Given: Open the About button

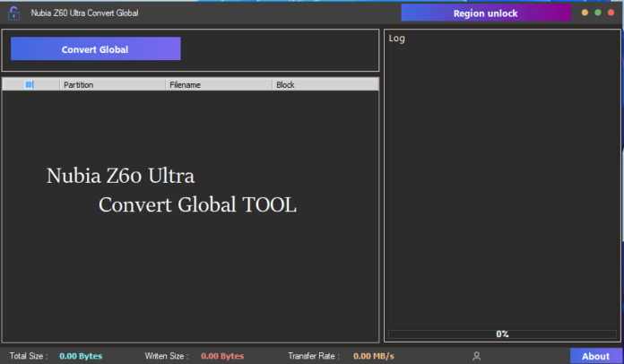Looking at the screenshot, I should point(595,356).
